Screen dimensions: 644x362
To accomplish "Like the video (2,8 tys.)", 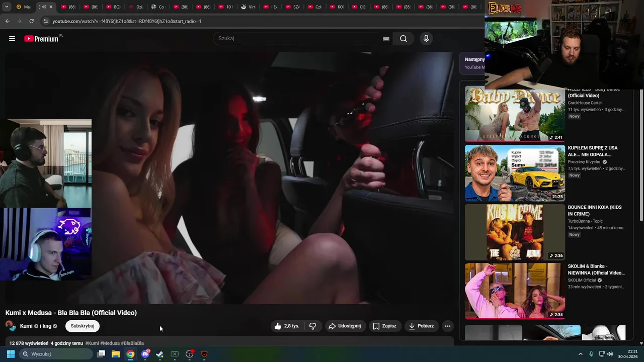I will click(287, 326).
